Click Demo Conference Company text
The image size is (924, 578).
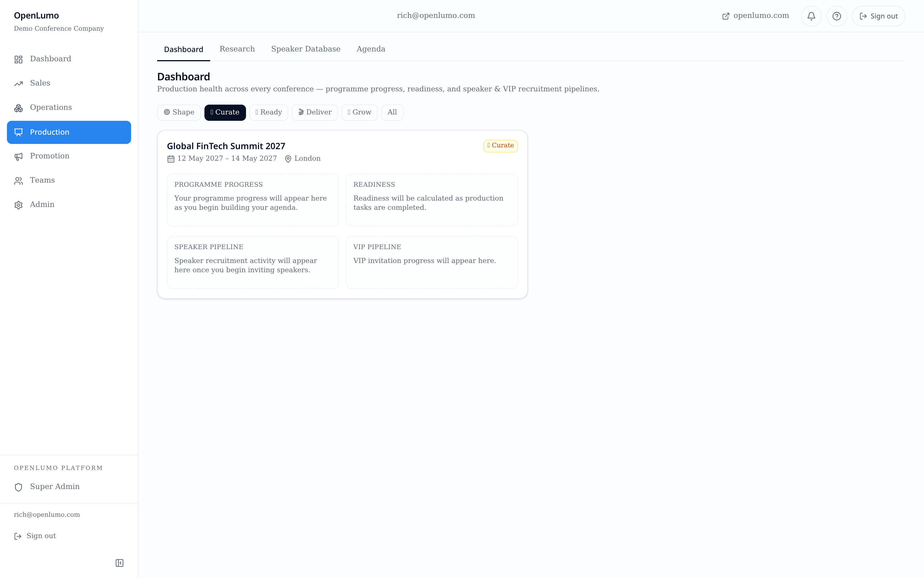coord(59,29)
